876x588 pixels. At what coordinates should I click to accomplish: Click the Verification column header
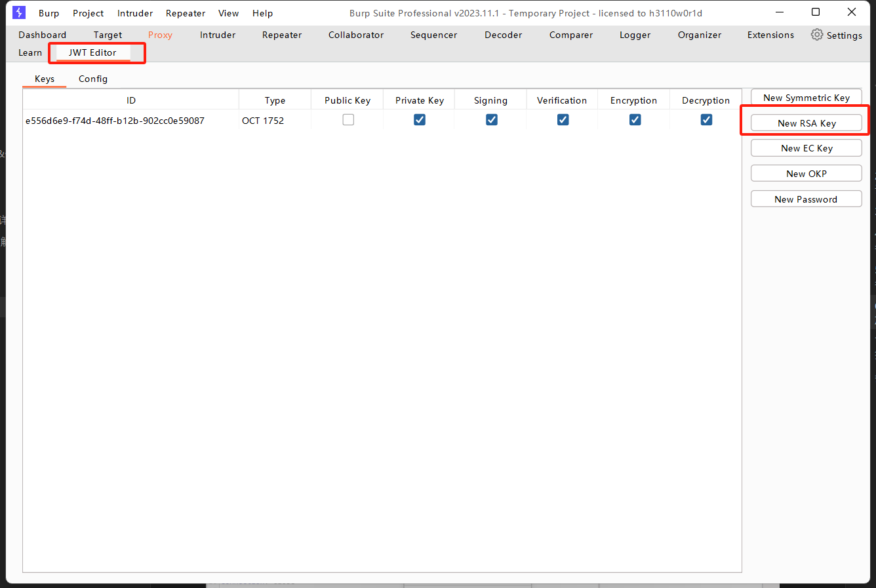[562, 100]
